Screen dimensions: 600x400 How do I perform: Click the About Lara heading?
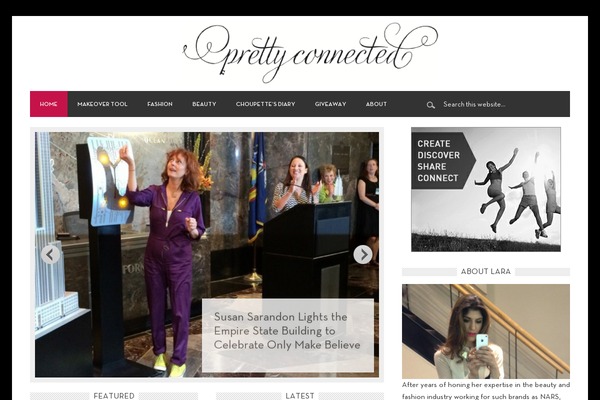pyautogui.click(x=486, y=271)
